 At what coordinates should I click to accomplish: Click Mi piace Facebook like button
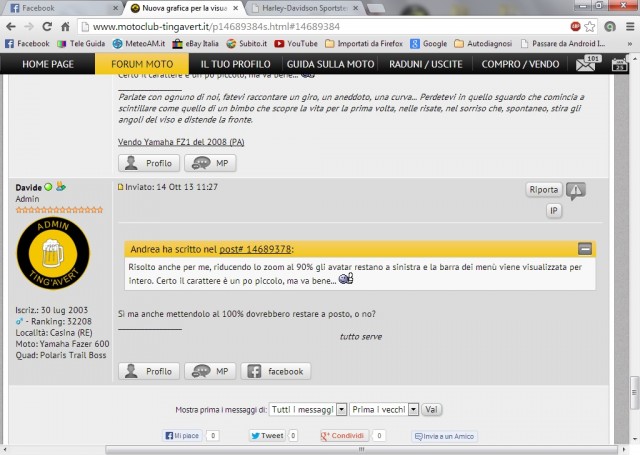(182, 436)
